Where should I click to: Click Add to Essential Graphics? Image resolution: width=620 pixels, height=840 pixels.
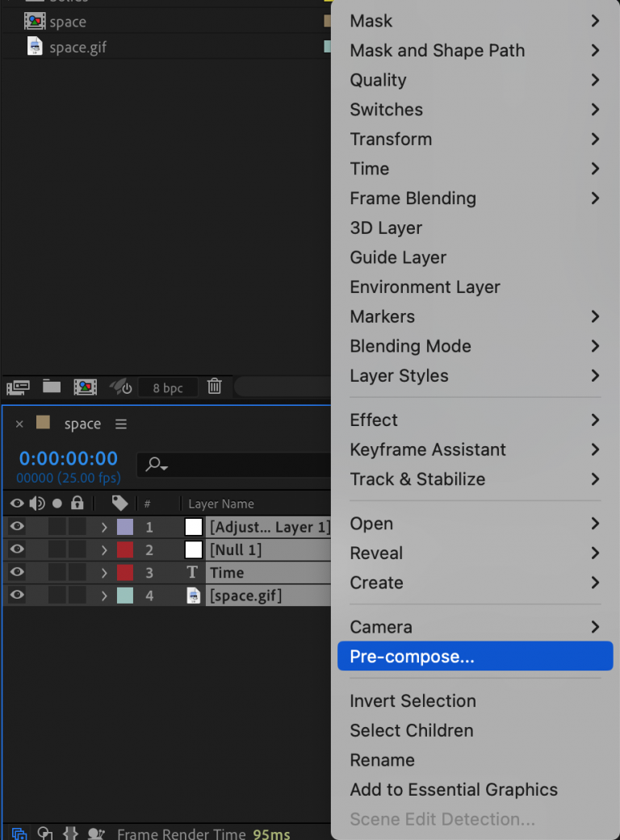tap(454, 790)
